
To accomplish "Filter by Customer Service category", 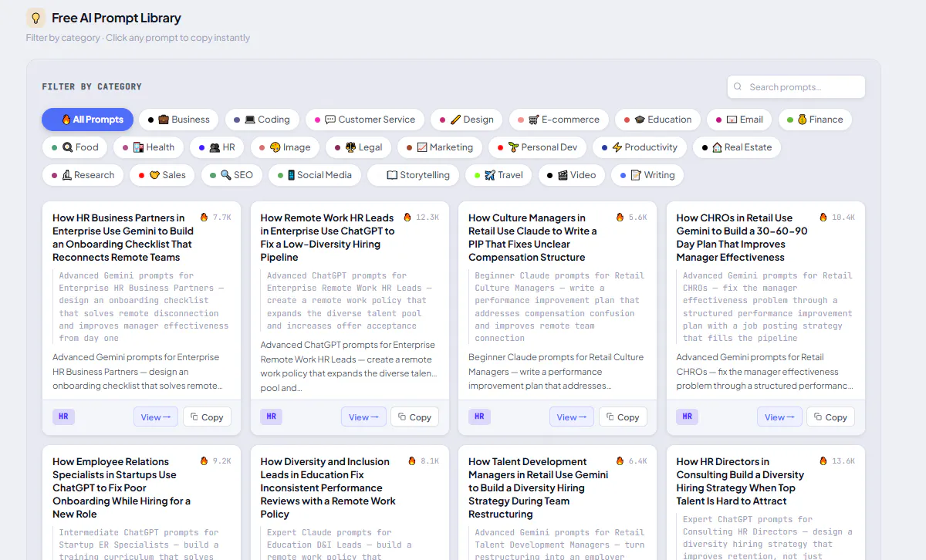I will [x=365, y=120].
